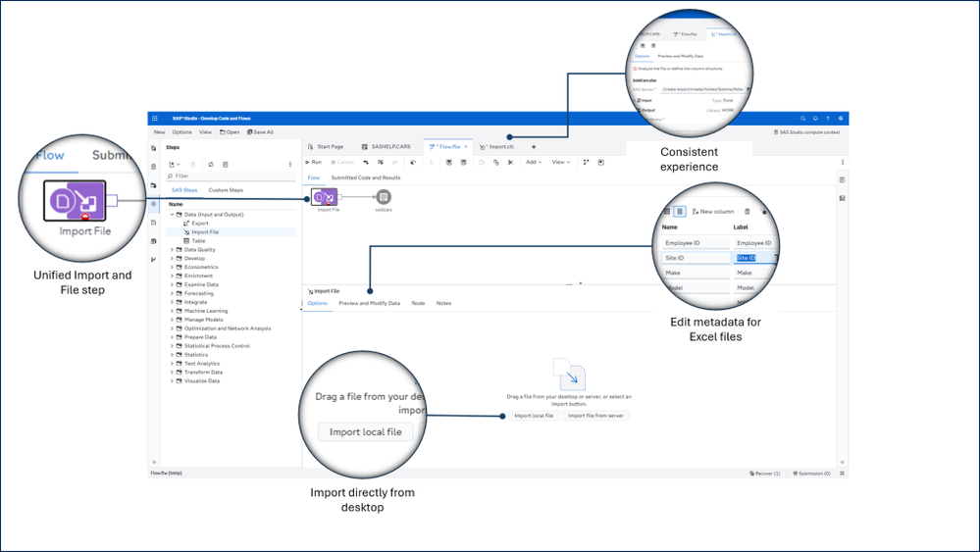Select the Import File node on the canvas

pyautogui.click(x=325, y=197)
